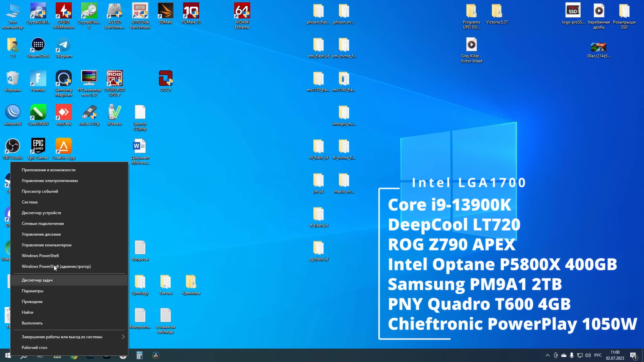Choose Диспетчер задач from the context menu
The height and width of the screenshot is (362, 644).
point(37,280)
